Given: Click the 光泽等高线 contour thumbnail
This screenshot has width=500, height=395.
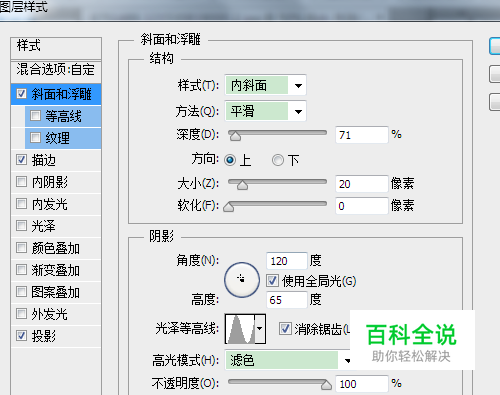Looking at the screenshot, I should (240, 329).
